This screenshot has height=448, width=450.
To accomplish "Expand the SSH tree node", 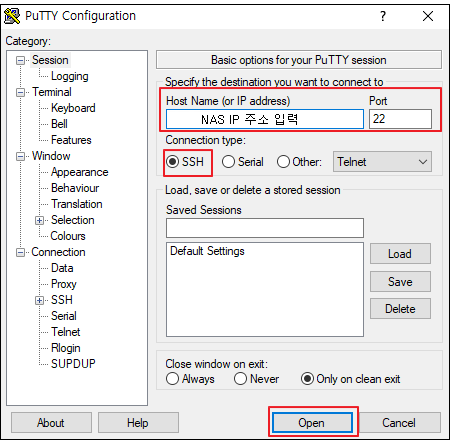I will [x=39, y=300].
